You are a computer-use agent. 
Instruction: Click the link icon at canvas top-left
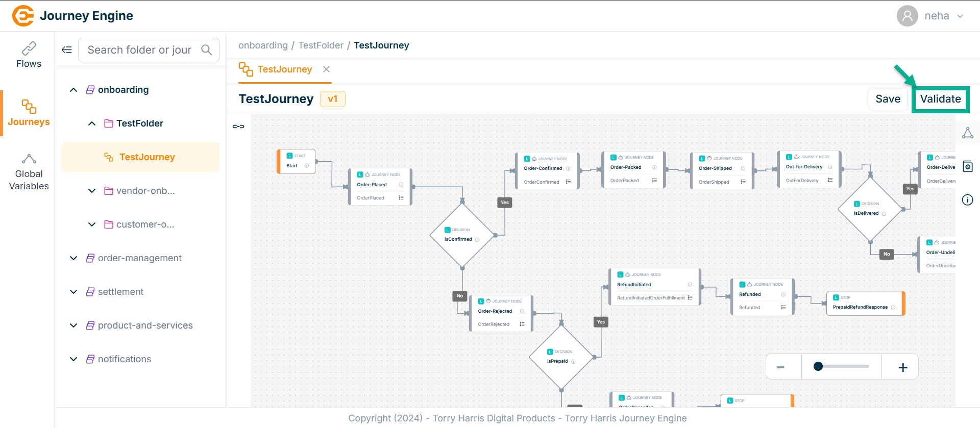238,127
